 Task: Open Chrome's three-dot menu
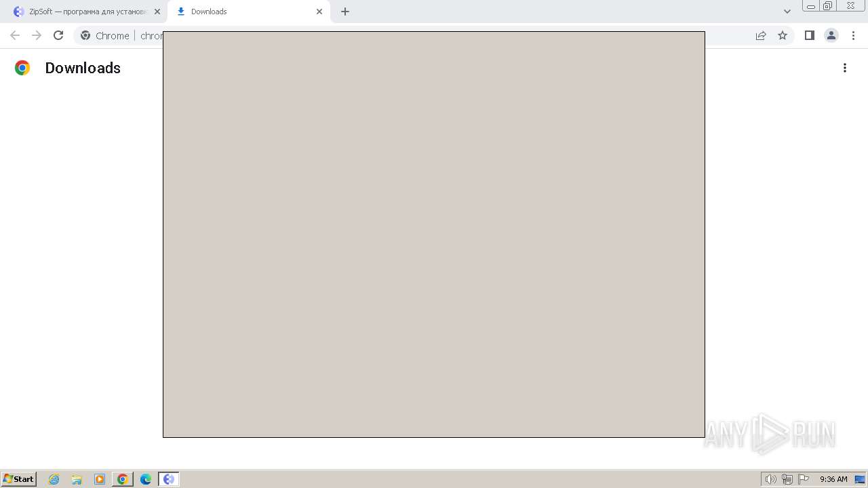click(853, 35)
